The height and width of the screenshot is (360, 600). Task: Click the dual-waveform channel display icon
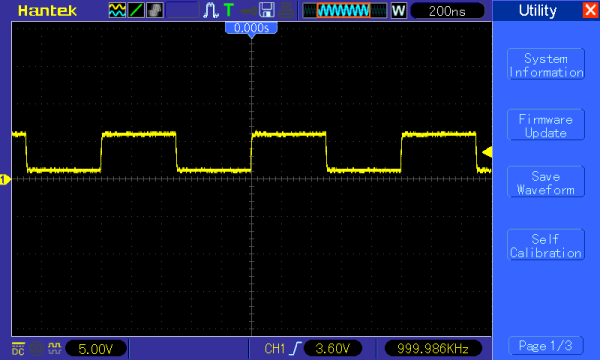tap(117, 10)
